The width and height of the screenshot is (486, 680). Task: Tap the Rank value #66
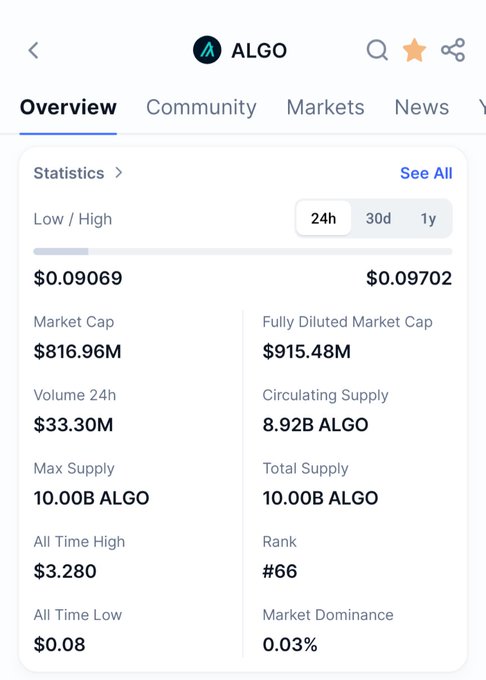280,571
